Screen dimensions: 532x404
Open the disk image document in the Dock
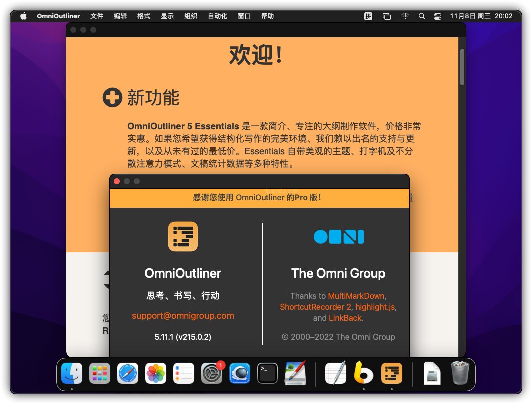[432, 373]
